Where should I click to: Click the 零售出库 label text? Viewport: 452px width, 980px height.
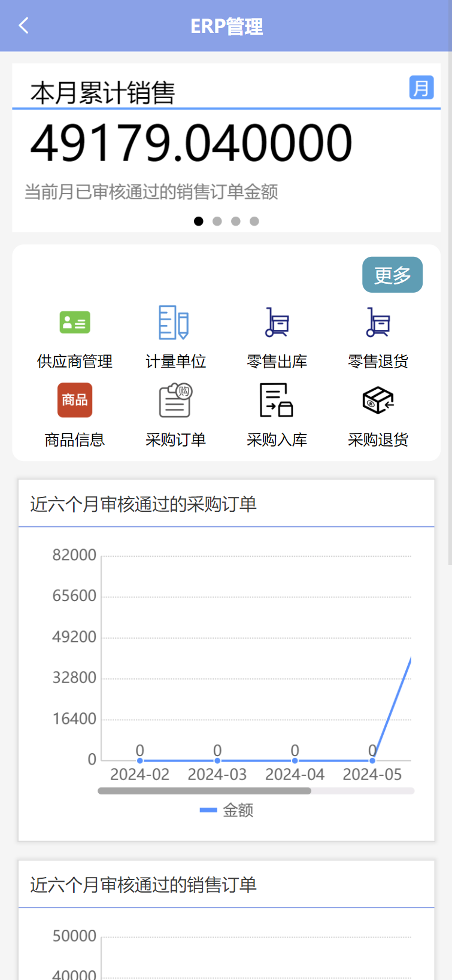tap(277, 362)
